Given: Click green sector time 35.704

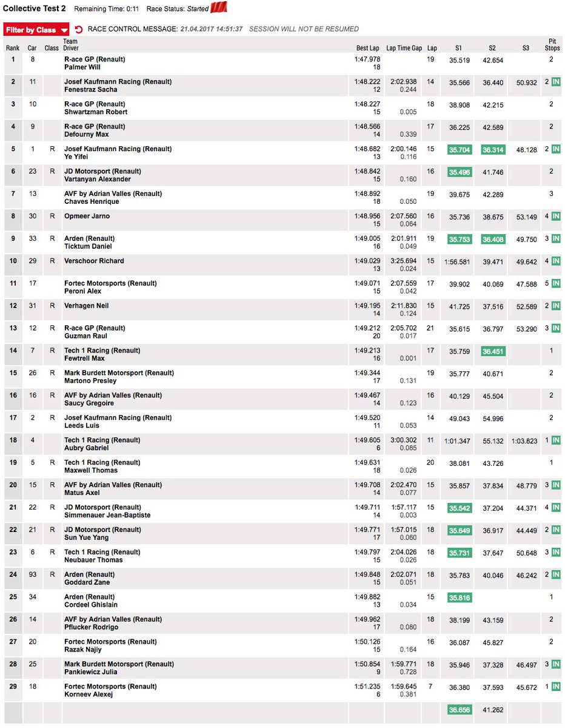Looking at the screenshot, I should (460, 149).
